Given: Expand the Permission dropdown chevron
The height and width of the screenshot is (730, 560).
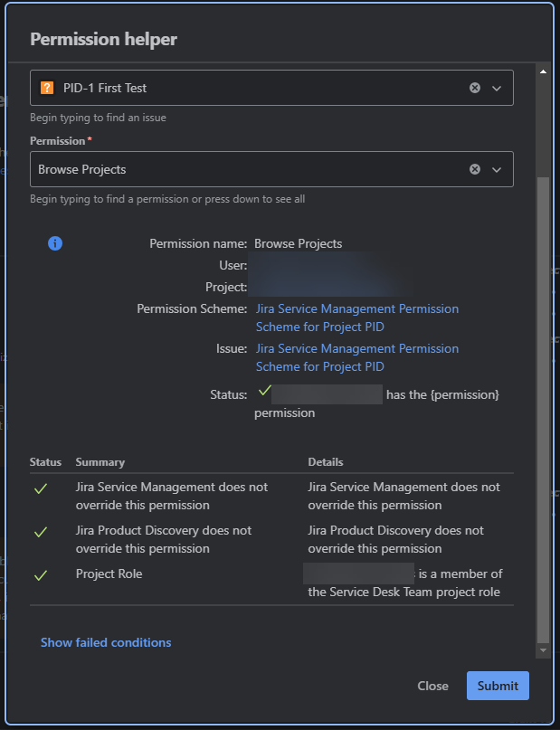Looking at the screenshot, I should [497, 169].
